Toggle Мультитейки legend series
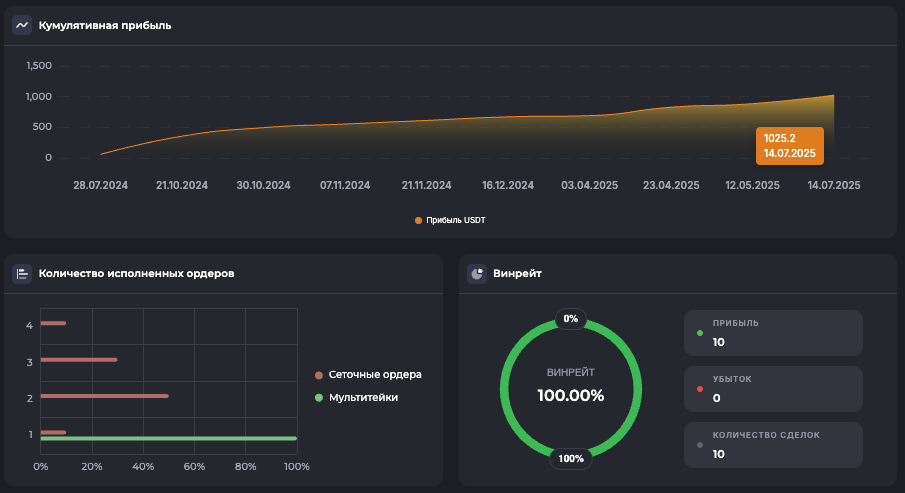This screenshot has width=905, height=493. 356,398
